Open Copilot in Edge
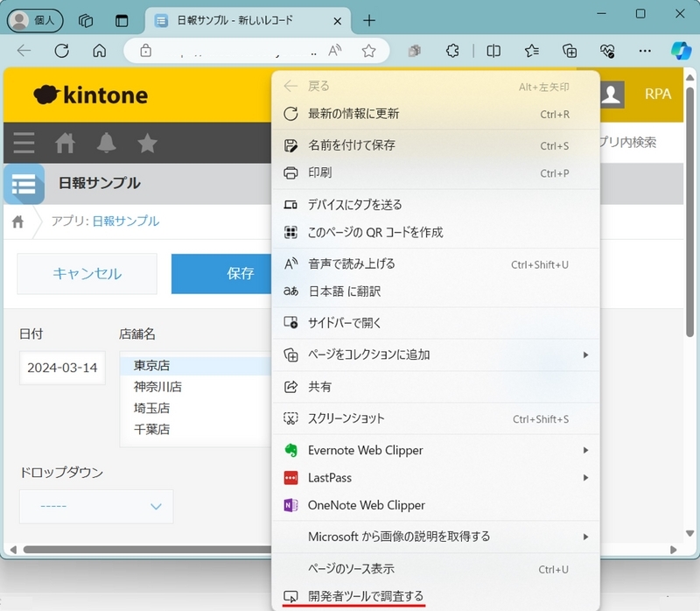 (x=681, y=52)
